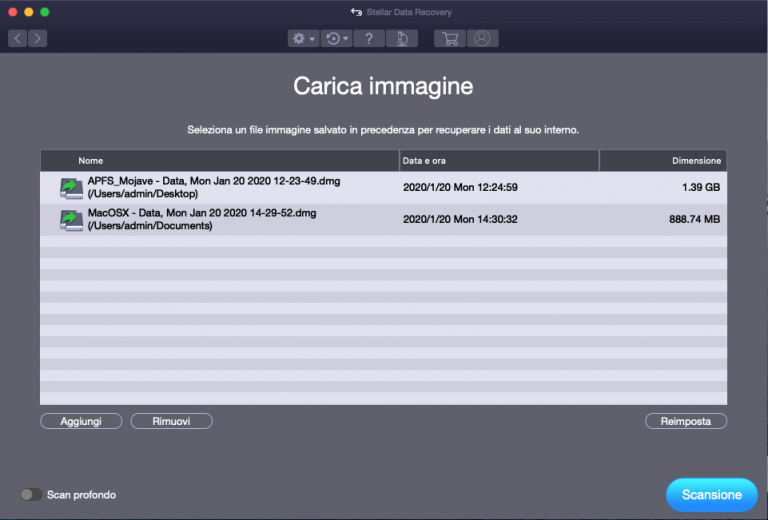This screenshot has width=768, height=520.
Task: Click the /Users/admin/Desktop path text
Action: tap(143, 194)
